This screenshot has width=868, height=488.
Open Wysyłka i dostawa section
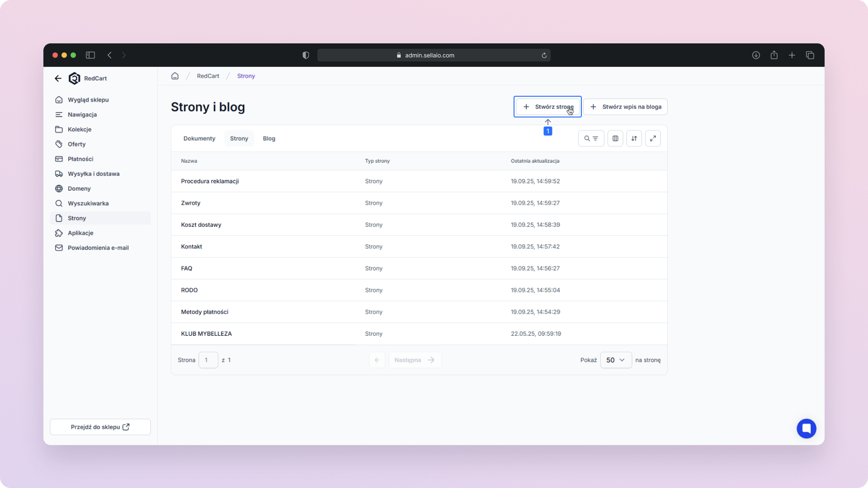coord(94,174)
